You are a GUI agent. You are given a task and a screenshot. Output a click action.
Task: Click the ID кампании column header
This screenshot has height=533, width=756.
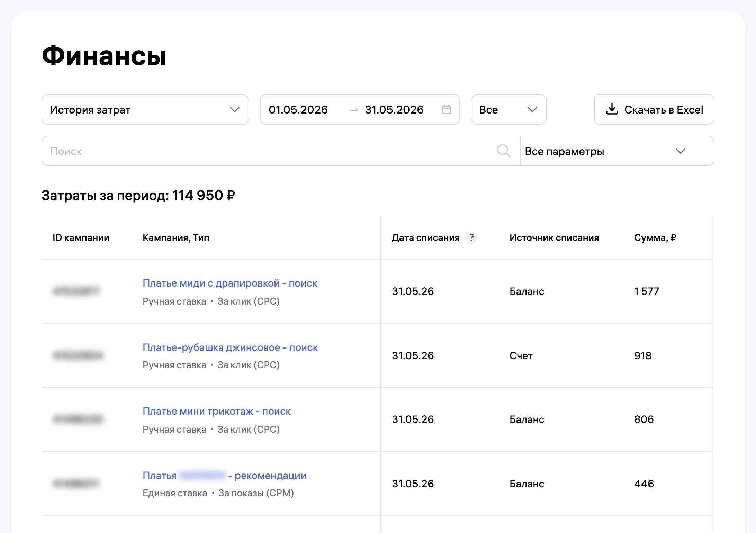tap(81, 237)
